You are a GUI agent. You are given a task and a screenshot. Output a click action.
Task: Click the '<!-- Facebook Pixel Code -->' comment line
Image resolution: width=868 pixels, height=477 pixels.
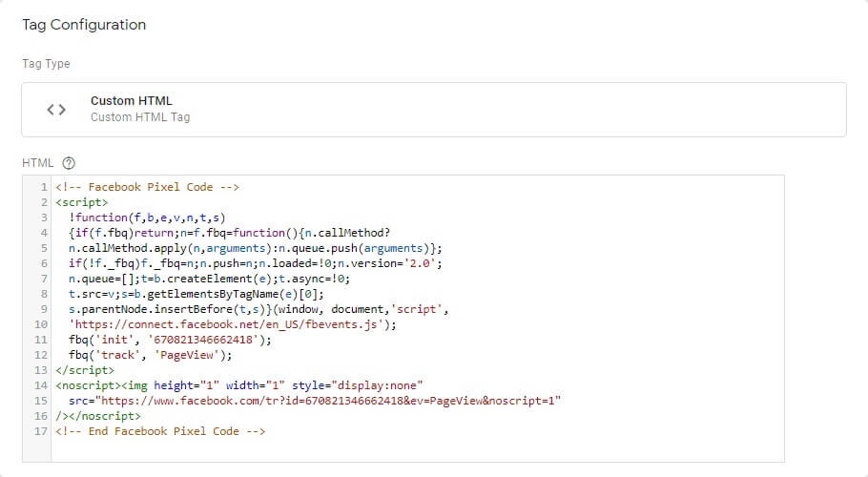click(147, 187)
